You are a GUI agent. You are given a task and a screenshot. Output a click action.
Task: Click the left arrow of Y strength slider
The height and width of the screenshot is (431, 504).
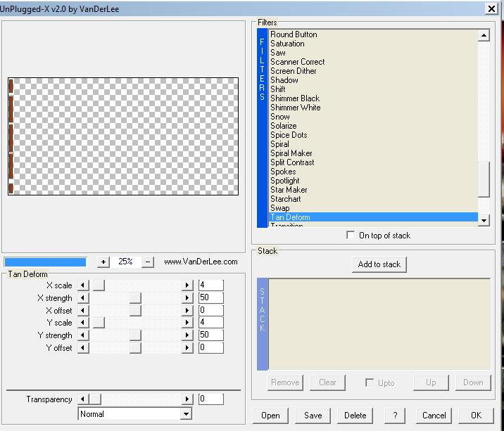point(83,335)
